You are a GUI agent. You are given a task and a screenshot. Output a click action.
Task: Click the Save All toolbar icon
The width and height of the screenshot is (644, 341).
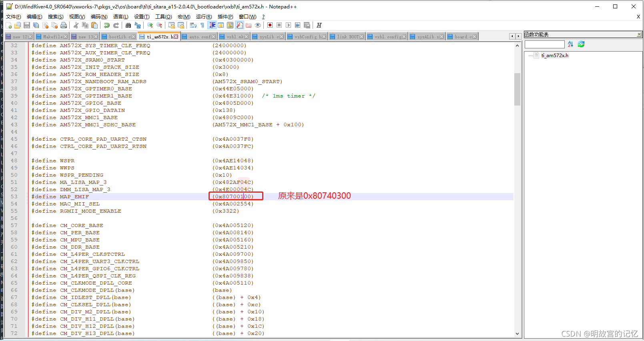point(36,25)
